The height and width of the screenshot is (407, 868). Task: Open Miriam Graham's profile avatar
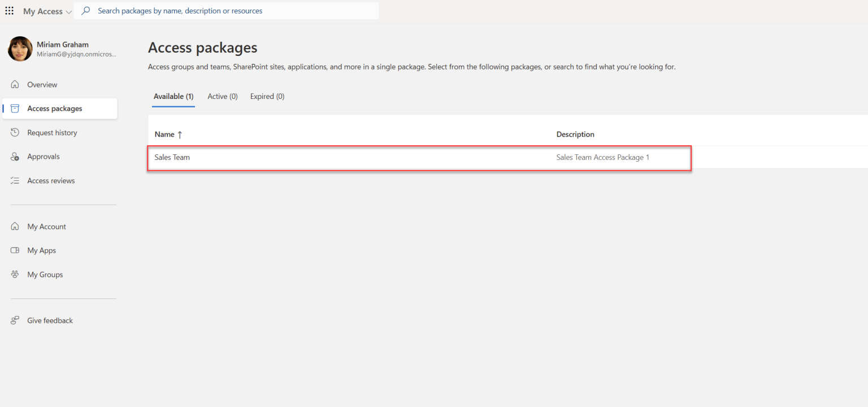click(x=19, y=49)
